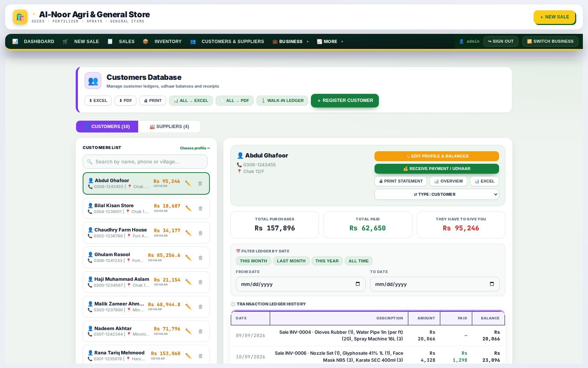Filter ledger by All Time
The height and width of the screenshot is (368, 588).
pyautogui.click(x=359, y=261)
